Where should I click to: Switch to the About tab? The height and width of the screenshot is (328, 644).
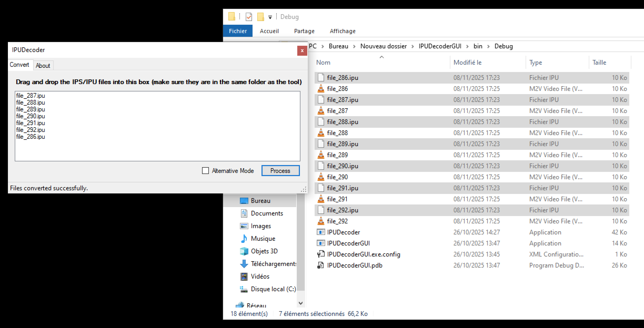coord(43,65)
